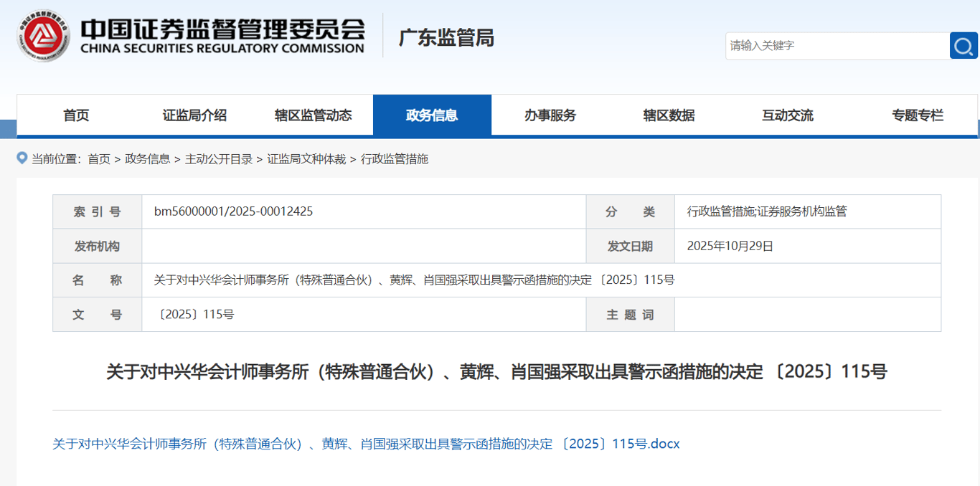Click the blue search magnifier button
The image size is (980, 486).
pos(963,46)
